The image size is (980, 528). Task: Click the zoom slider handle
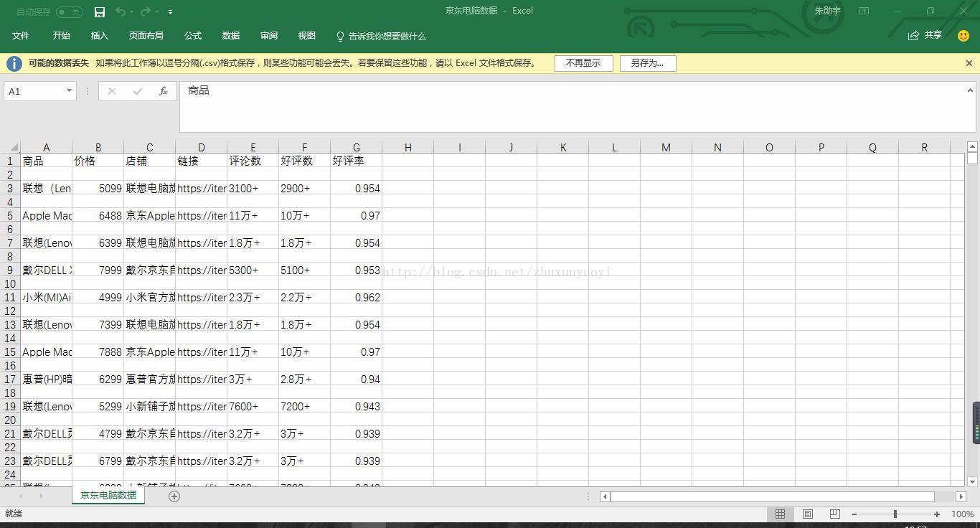click(x=895, y=514)
